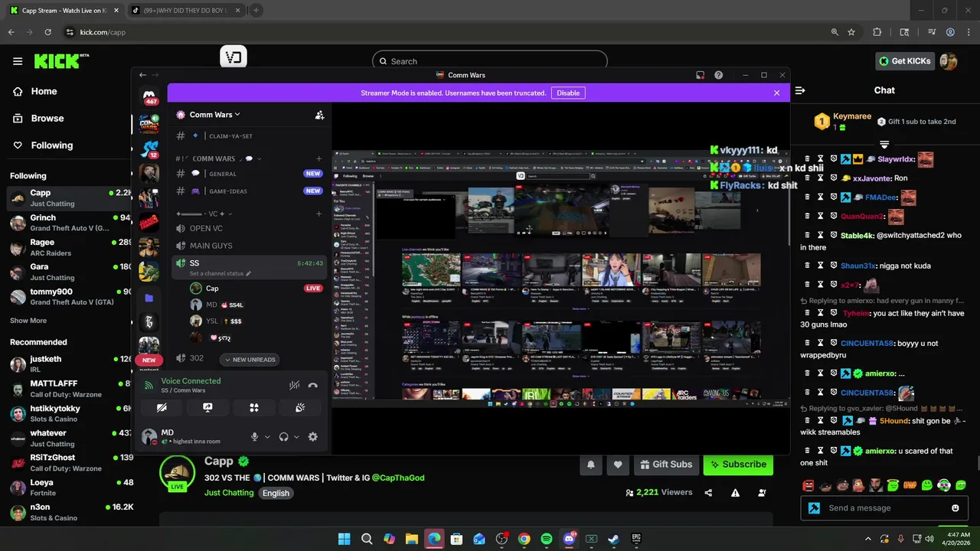Bookmark this page with the star icon
Viewport: 980px width, 551px height.
(851, 32)
